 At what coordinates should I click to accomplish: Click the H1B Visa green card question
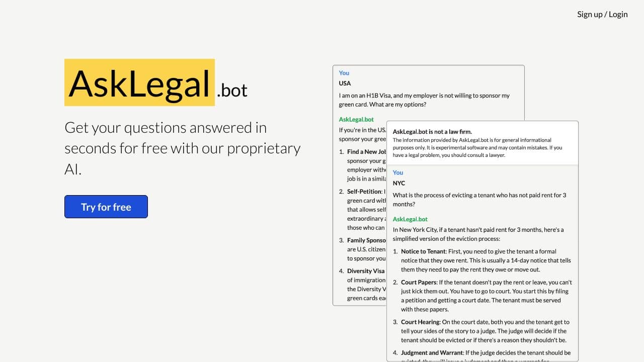tap(424, 100)
